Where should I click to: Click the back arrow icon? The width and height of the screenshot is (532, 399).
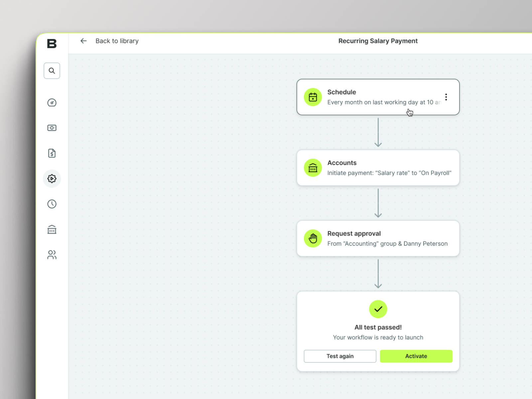click(x=83, y=41)
